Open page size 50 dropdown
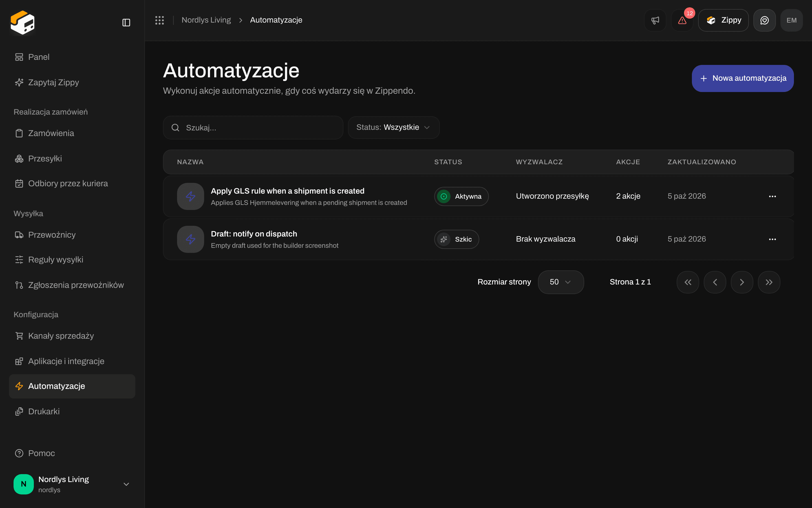 click(x=561, y=282)
